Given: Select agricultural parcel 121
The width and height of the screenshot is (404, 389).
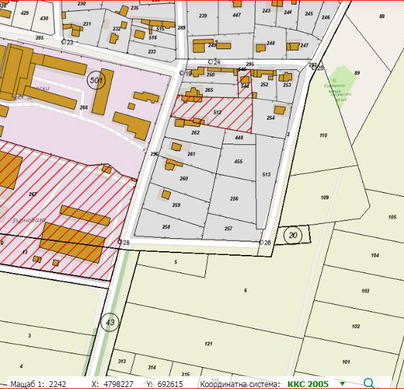Looking at the screenshot, I should point(208,344).
